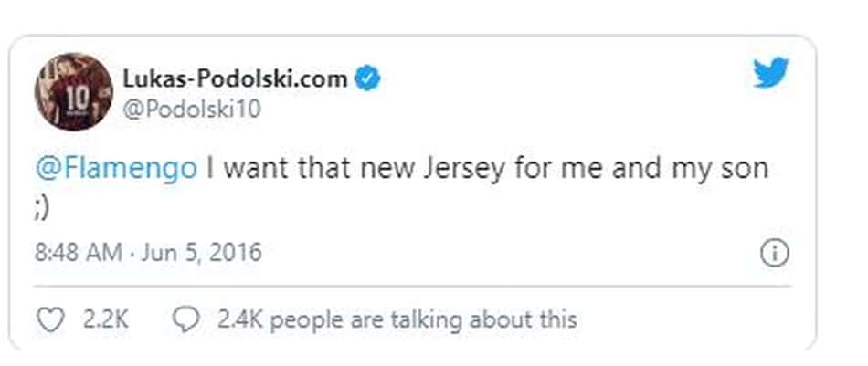The width and height of the screenshot is (868, 366).
Task: Open the tweet info circle icon
Action: click(x=774, y=254)
